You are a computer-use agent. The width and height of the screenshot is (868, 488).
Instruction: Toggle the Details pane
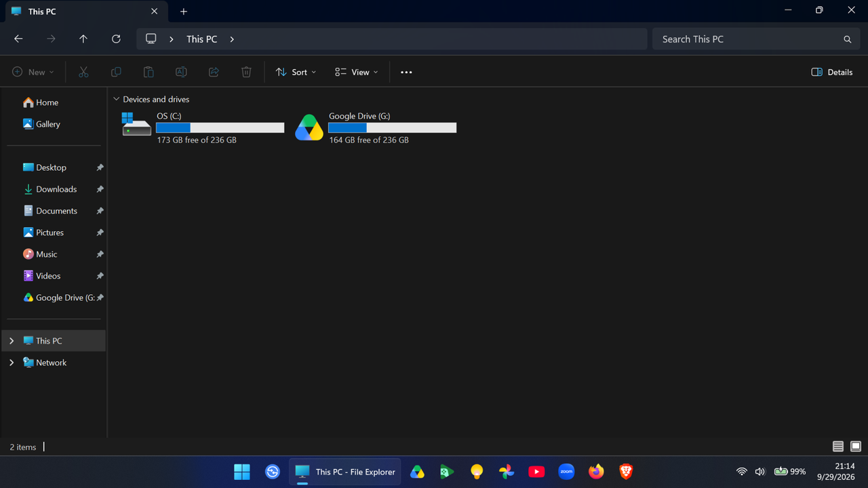(x=832, y=72)
